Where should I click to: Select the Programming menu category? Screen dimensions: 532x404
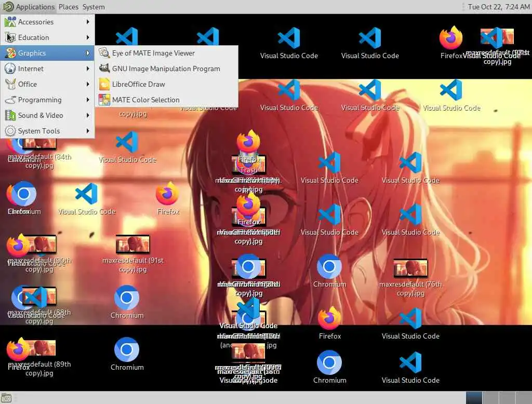coord(47,100)
